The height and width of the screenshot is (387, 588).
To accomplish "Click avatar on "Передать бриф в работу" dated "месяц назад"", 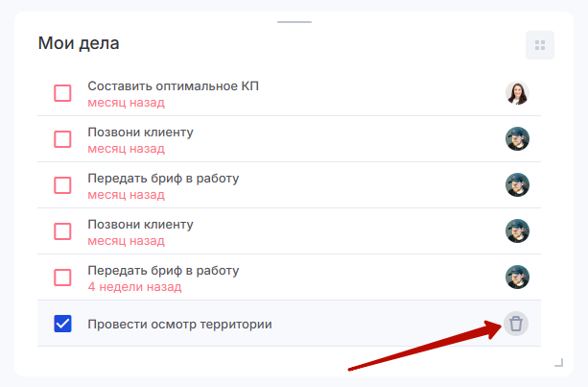I will click(x=518, y=185).
